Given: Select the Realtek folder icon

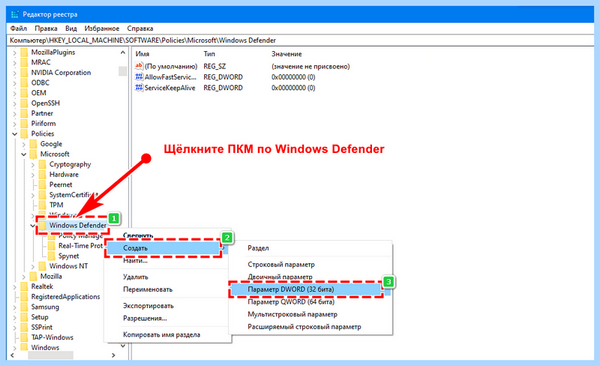Looking at the screenshot, I should pos(24,286).
